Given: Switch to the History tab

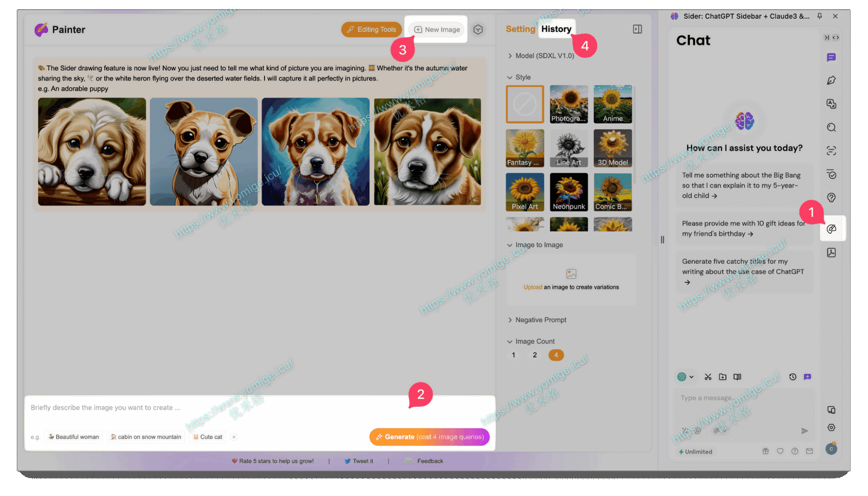Looking at the screenshot, I should tap(556, 29).
